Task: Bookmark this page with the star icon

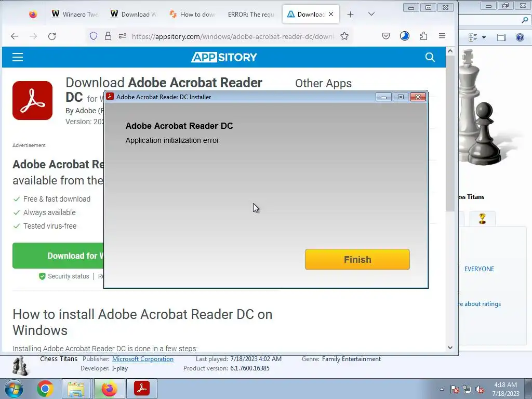Action: [344, 36]
